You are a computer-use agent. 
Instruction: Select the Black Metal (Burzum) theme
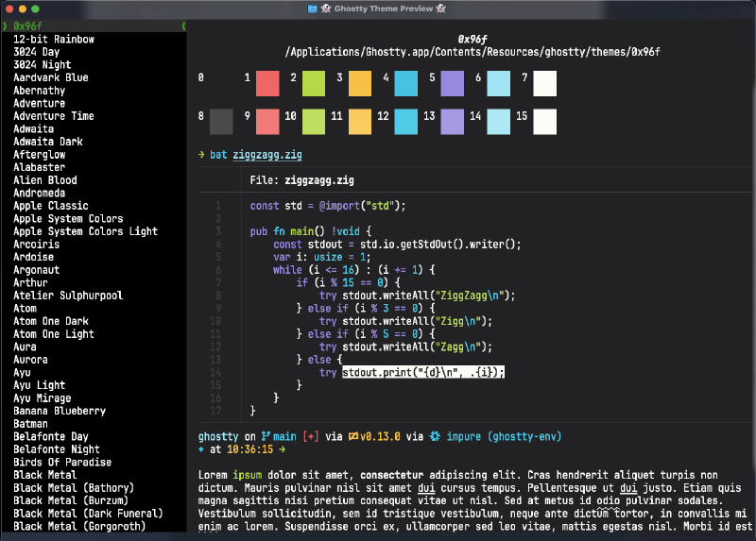[x=71, y=500]
